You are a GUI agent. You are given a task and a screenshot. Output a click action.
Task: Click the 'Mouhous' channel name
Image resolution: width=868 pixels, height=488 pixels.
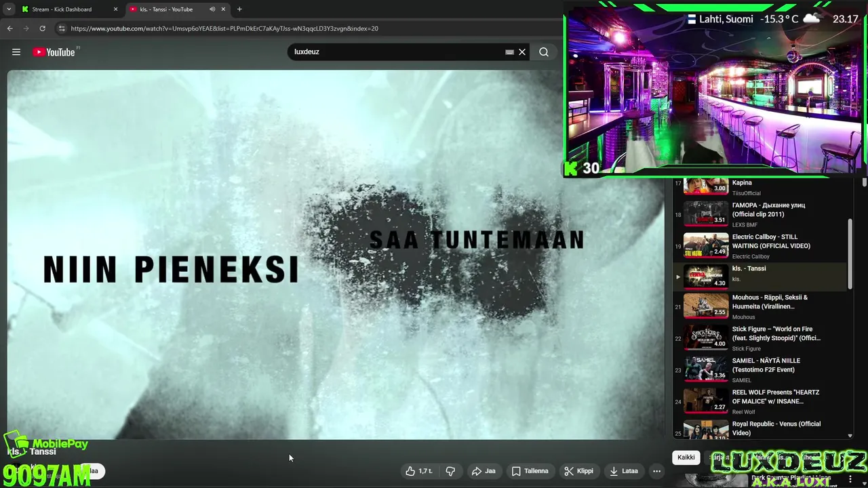coord(743,317)
